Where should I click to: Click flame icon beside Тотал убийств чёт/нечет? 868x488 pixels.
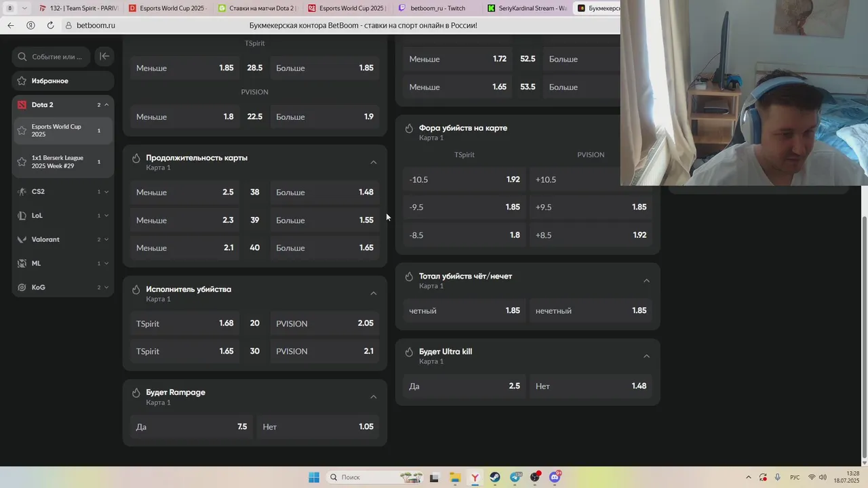[409, 277]
